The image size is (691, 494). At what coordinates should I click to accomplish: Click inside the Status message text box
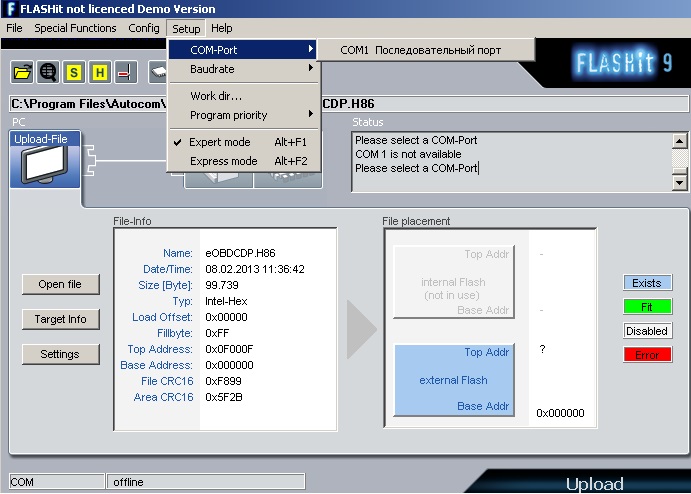point(511,162)
